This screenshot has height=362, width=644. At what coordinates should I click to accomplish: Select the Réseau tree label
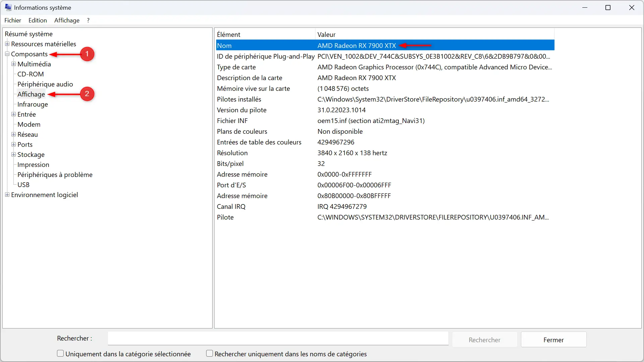[x=27, y=134]
